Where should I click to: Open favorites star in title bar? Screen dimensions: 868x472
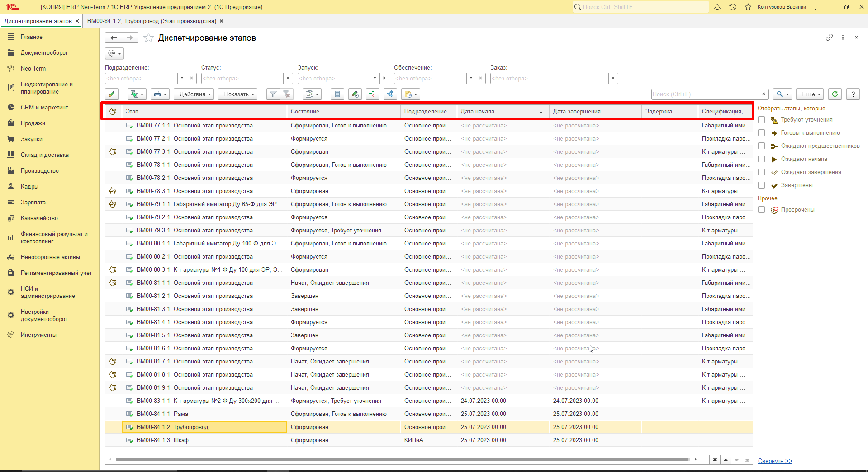pyautogui.click(x=748, y=7)
